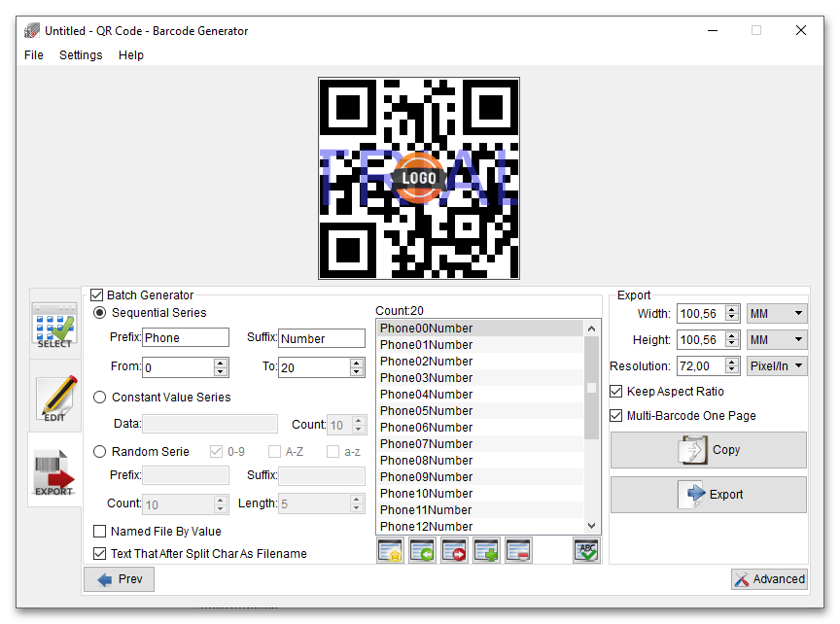Open the File menu
The image size is (840, 624).
click(34, 55)
